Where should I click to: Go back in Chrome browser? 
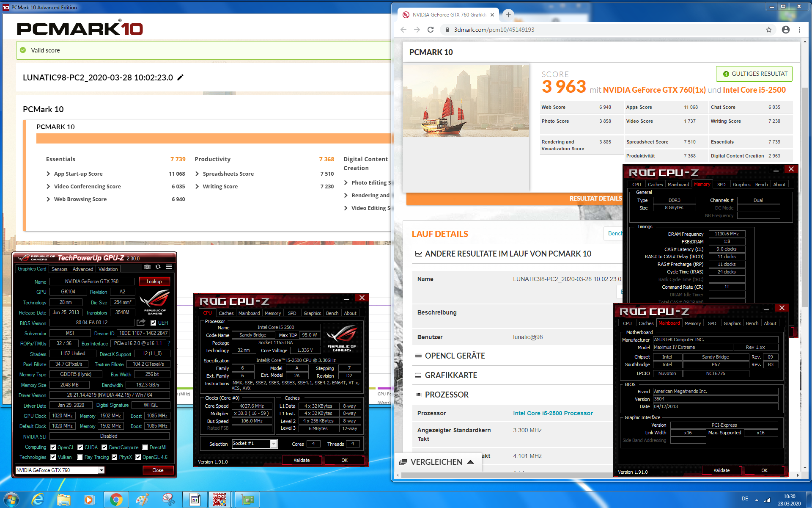click(403, 30)
